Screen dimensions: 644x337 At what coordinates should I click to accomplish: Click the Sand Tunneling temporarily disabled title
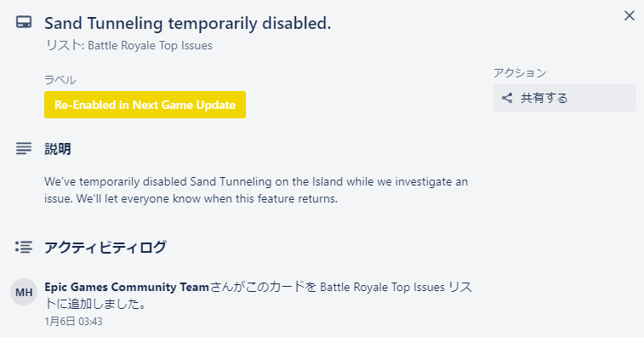(x=188, y=24)
